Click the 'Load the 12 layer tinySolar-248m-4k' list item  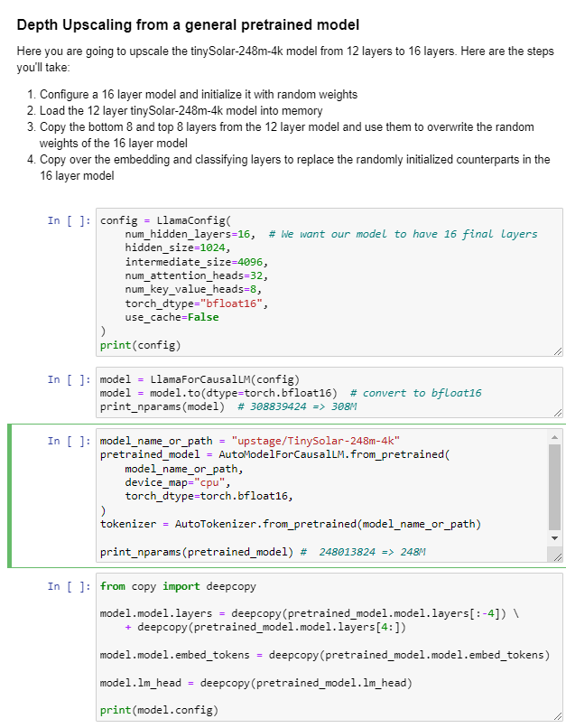point(199,110)
